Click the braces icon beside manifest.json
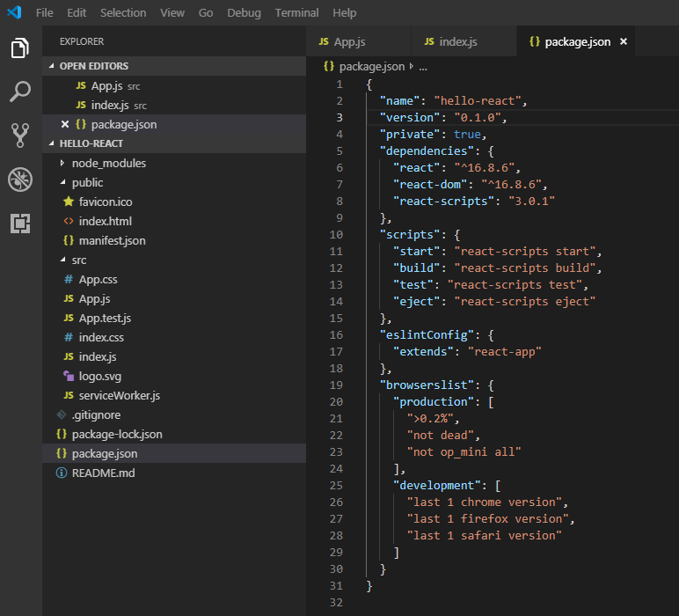This screenshot has height=616, width=679. 69,240
